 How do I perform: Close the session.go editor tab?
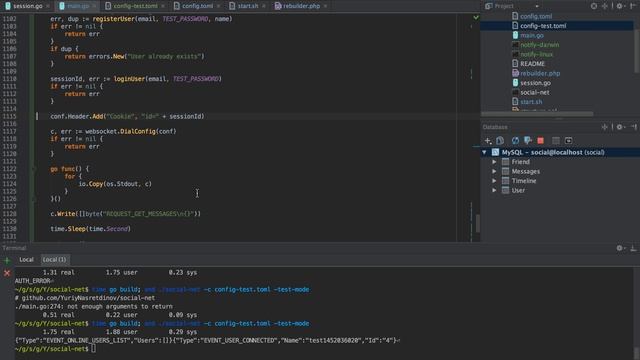tap(48, 6)
